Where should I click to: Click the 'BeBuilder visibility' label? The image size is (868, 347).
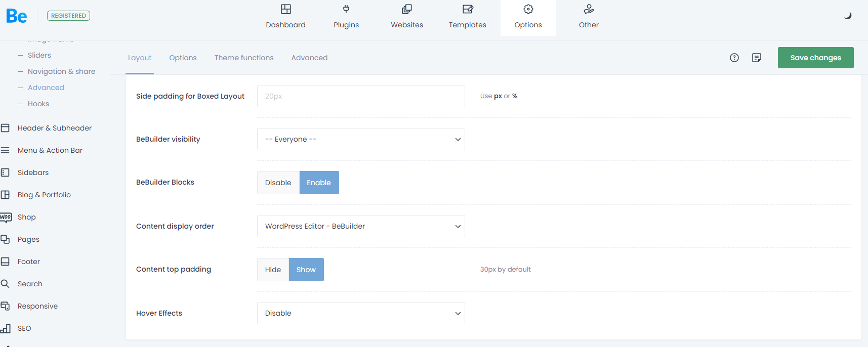pos(168,139)
